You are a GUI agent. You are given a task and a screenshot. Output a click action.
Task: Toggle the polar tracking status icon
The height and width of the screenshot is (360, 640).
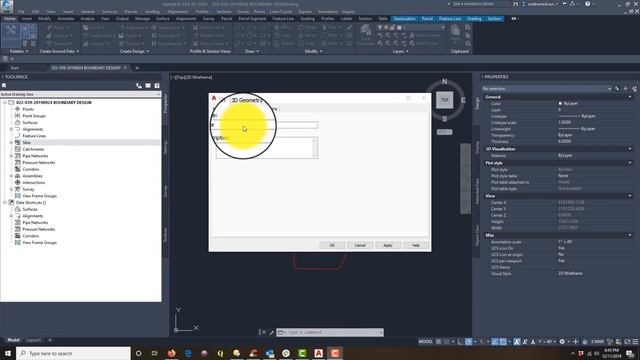point(469,341)
